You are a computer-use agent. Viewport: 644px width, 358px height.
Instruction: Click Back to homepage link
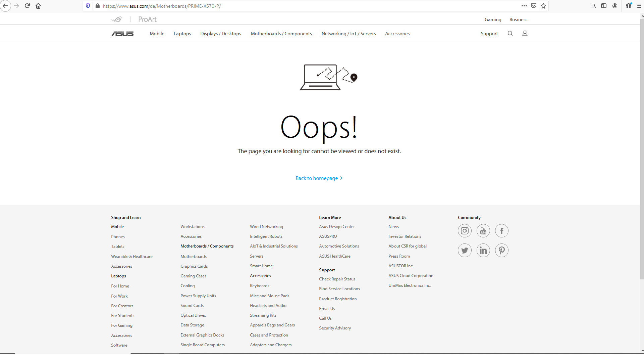(319, 178)
